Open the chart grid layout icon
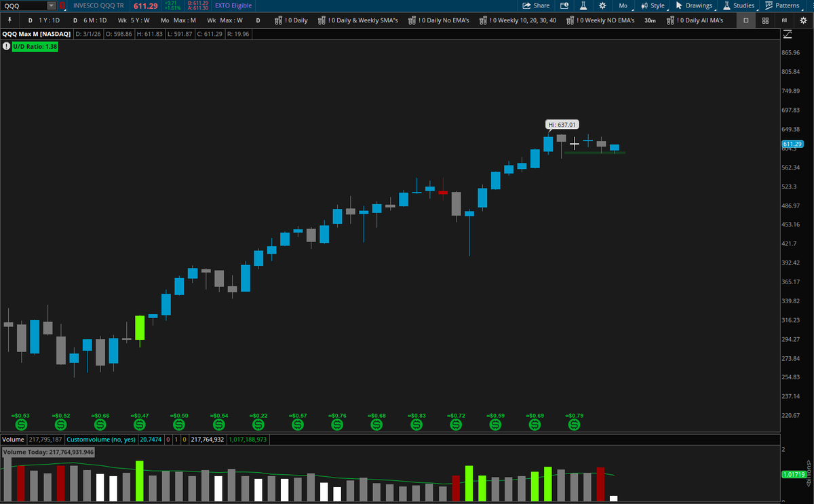The image size is (814, 504). [765, 20]
